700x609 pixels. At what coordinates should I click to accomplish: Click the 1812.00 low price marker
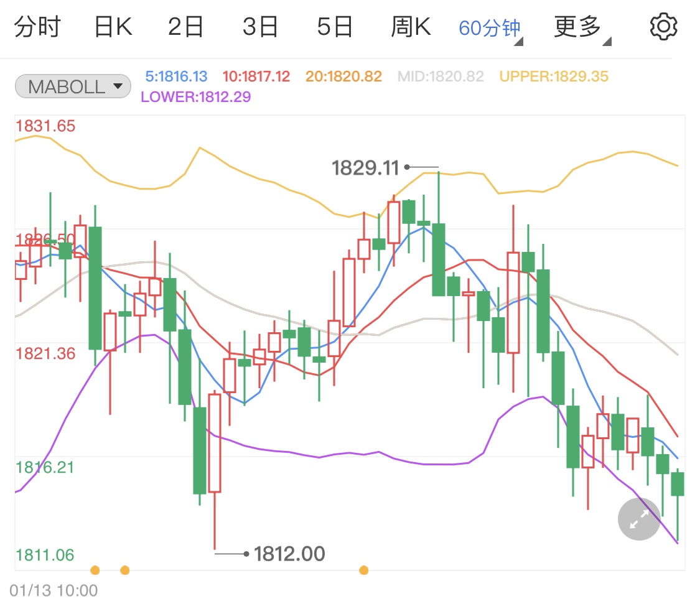[x=289, y=554]
